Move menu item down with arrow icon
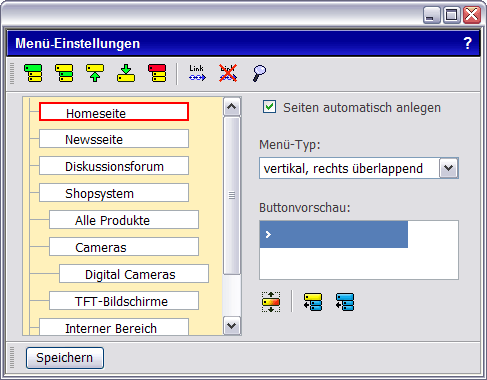The image size is (487, 380). 126,73
